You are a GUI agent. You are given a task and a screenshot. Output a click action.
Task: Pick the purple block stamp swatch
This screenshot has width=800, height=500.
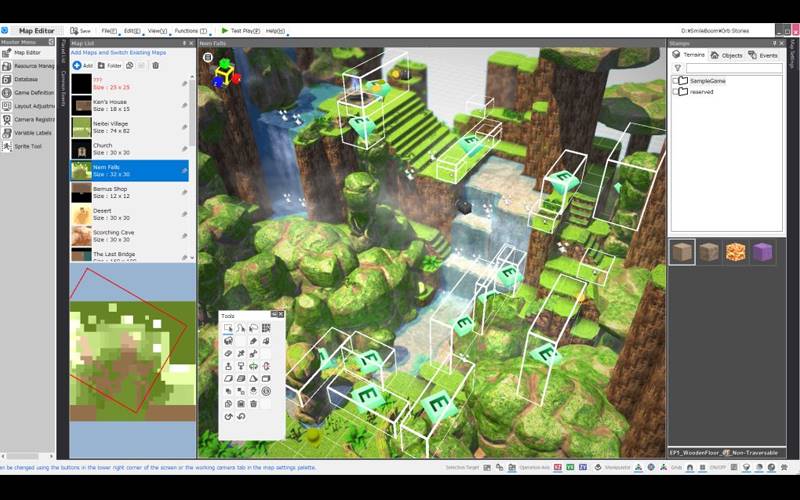[763, 252]
